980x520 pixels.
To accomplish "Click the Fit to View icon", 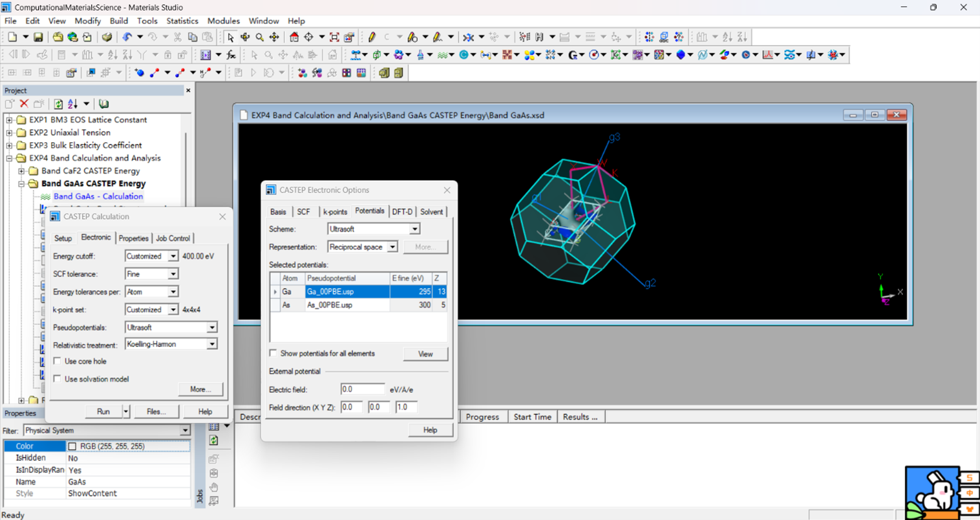I will tap(334, 37).
